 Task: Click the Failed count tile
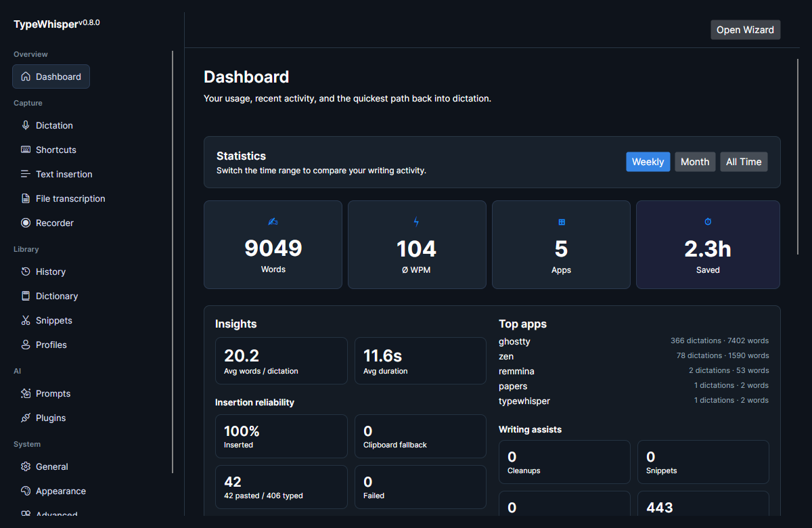420,487
